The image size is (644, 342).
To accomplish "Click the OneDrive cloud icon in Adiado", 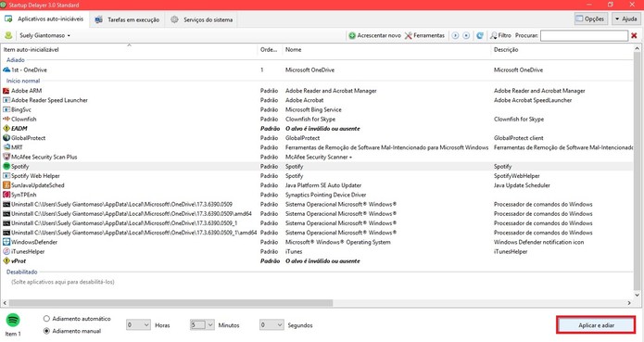I will 6,70.
